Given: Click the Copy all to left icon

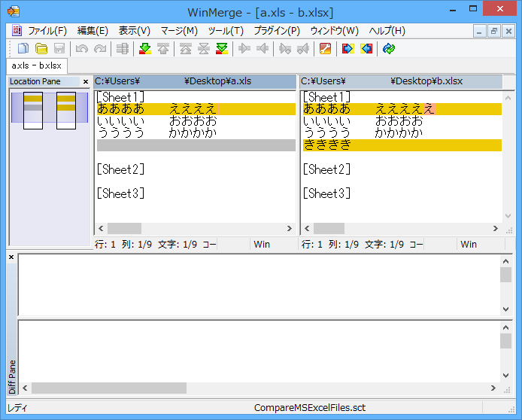Looking at the screenshot, I should coord(366,49).
